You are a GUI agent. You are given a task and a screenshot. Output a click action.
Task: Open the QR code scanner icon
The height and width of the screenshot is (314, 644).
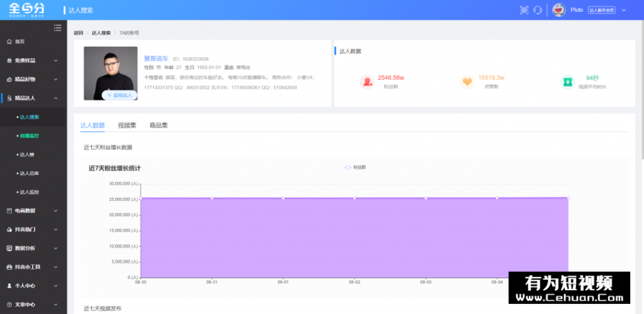(x=524, y=10)
